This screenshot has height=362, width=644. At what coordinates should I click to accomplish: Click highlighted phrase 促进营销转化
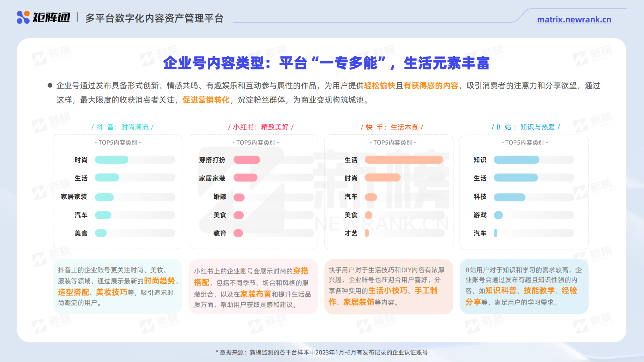[206, 100]
